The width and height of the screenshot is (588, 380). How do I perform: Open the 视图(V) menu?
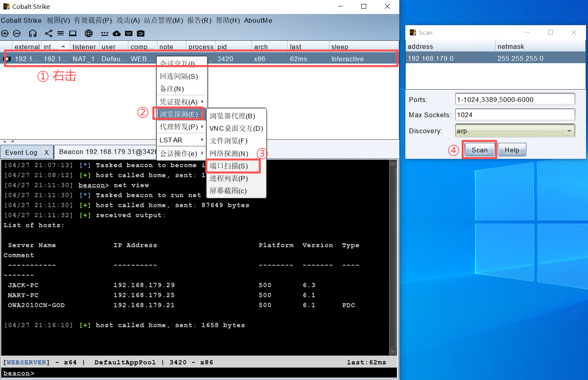(x=58, y=20)
